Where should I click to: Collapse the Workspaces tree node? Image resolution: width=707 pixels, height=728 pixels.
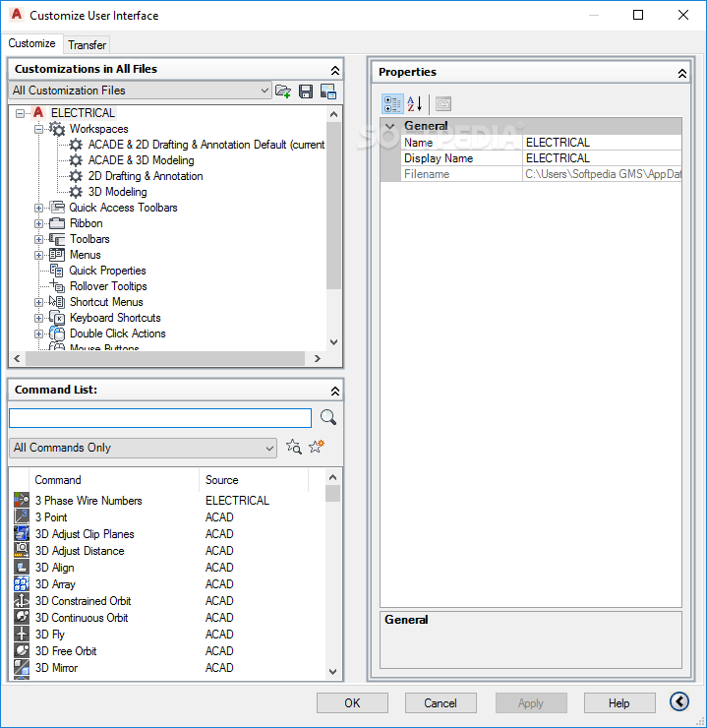[39, 129]
